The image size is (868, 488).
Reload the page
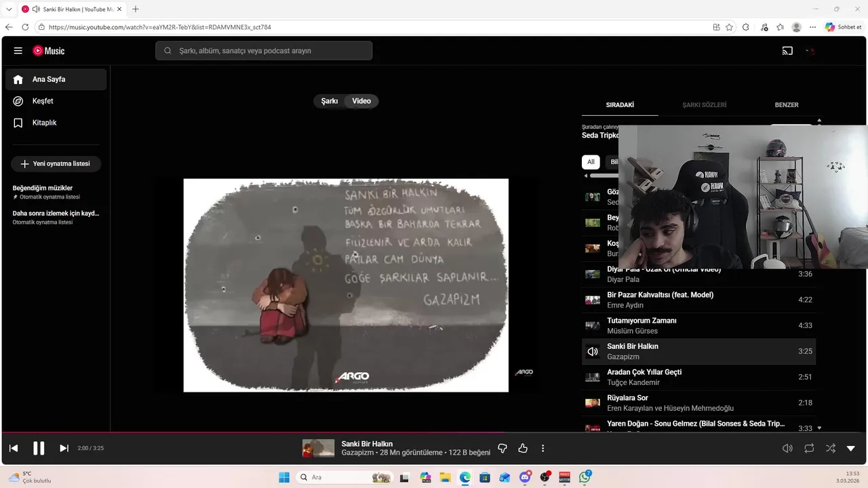click(x=25, y=27)
